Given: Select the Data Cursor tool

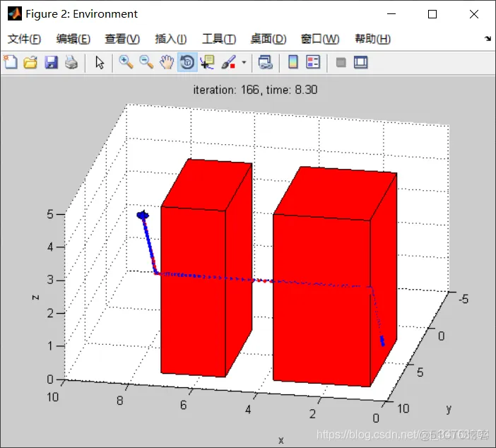Looking at the screenshot, I should (x=208, y=62).
